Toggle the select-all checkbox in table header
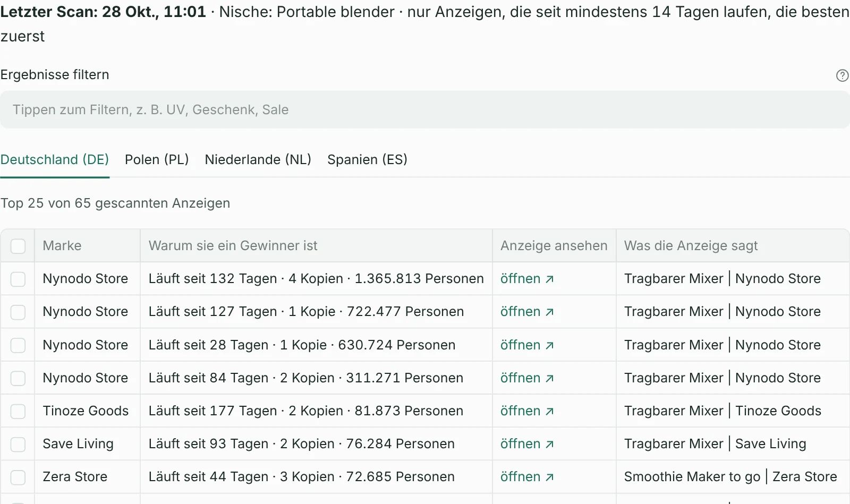Image resolution: width=850 pixels, height=504 pixels. pyautogui.click(x=18, y=246)
